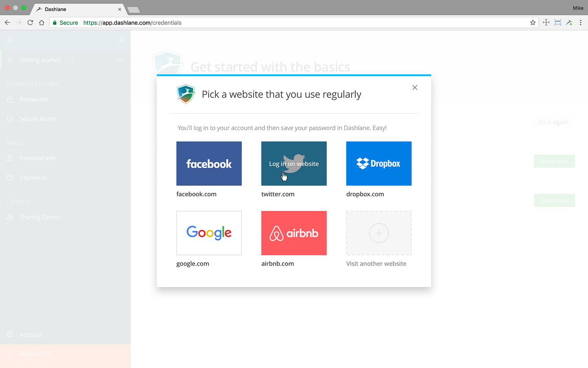Open the Chrome three-dot menu
The height and width of the screenshot is (368, 588).
pyautogui.click(x=581, y=22)
